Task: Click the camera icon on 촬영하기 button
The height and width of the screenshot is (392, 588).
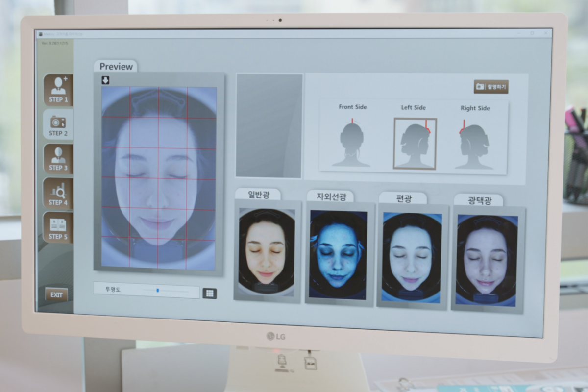Action: tap(480, 87)
